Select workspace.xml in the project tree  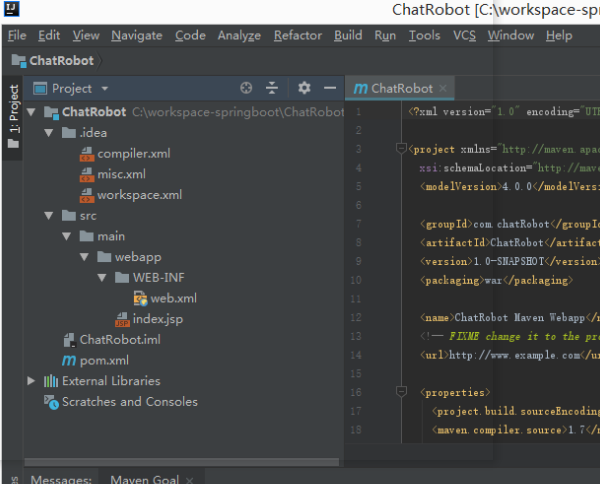click(140, 195)
